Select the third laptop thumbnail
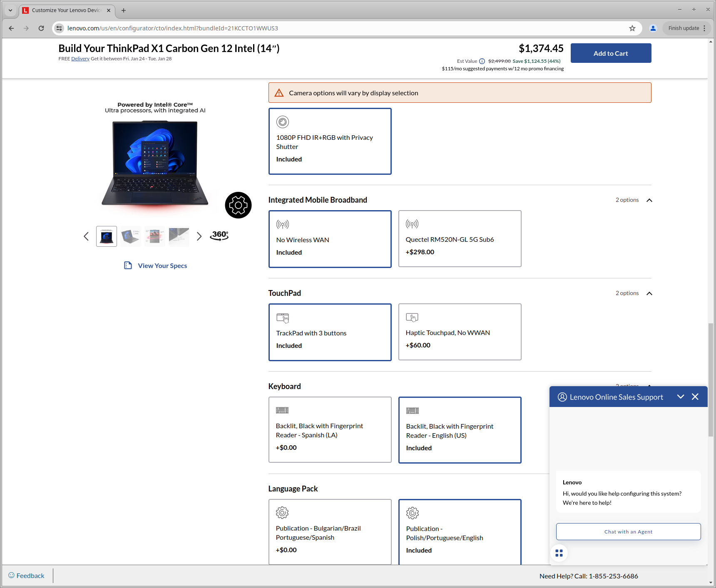This screenshot has height=588, width=716. (155, 236)
